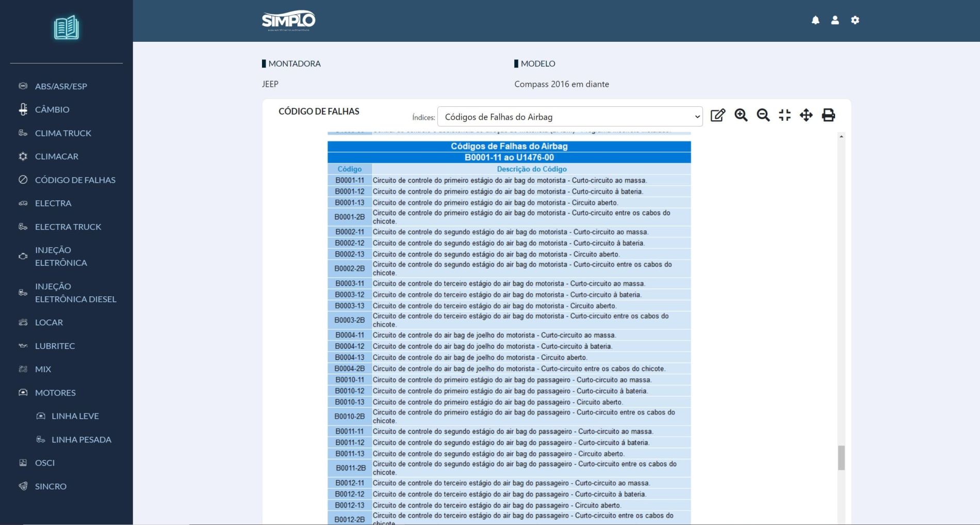
Task: Go to INJEÇÃO ELETRÔNICA DIESEL section
Action: tap(75, 293)
